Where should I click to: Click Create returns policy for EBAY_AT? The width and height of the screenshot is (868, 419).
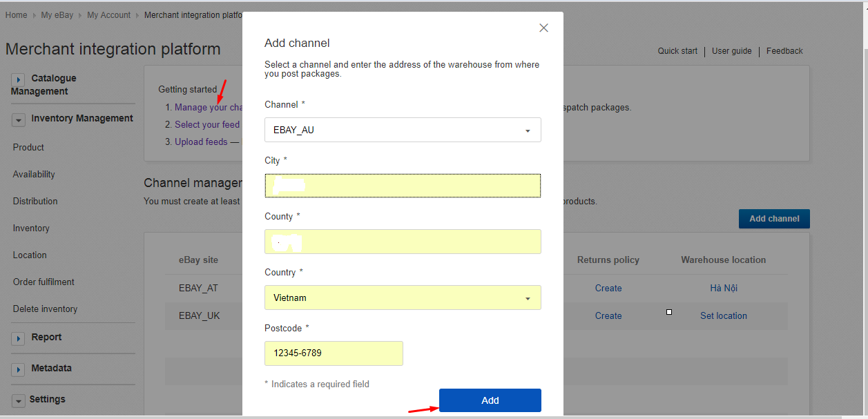pyautogui.click(x=608, y=289)
